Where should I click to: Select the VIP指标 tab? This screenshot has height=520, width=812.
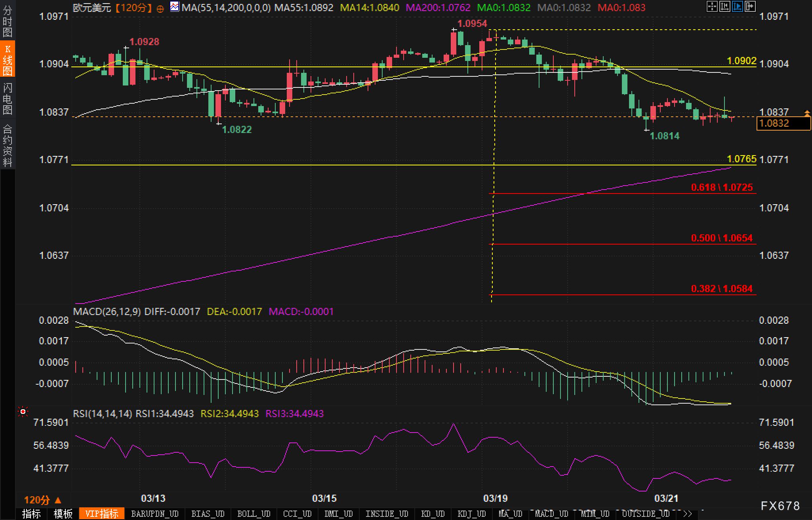(x=102, y=514)
